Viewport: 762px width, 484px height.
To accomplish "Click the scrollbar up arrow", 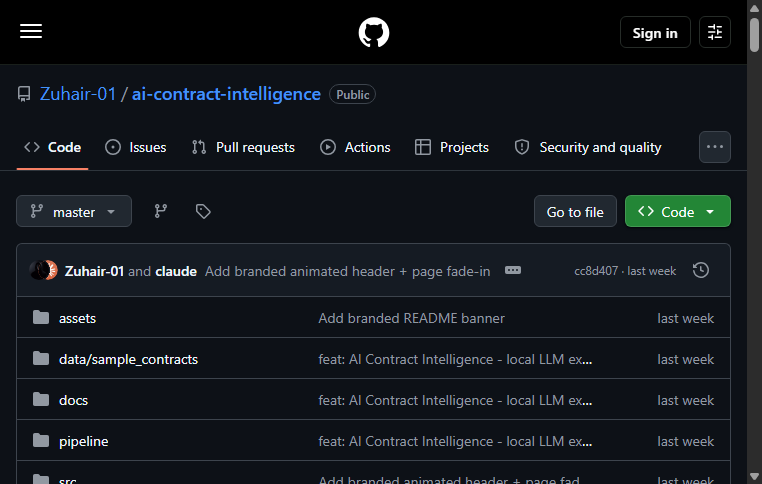I will click(754, 8).
